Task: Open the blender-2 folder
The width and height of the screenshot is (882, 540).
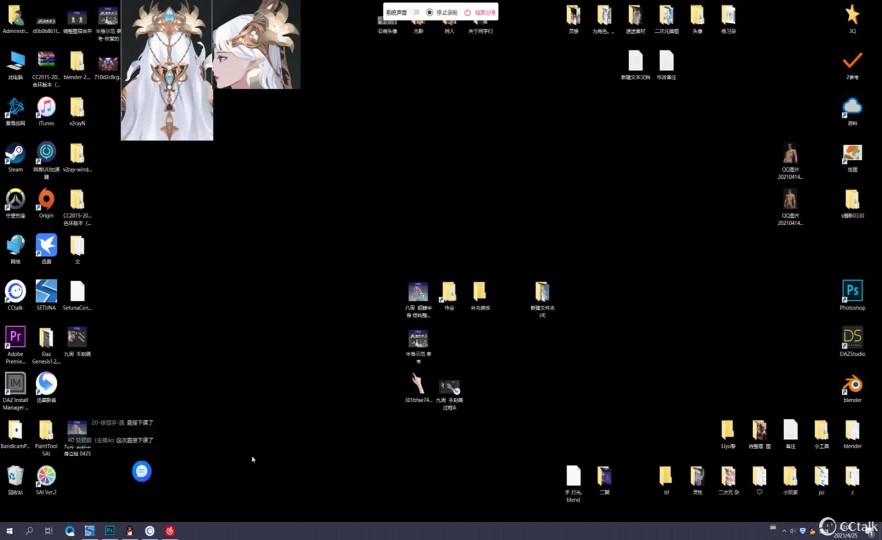Action: (77, 65)
